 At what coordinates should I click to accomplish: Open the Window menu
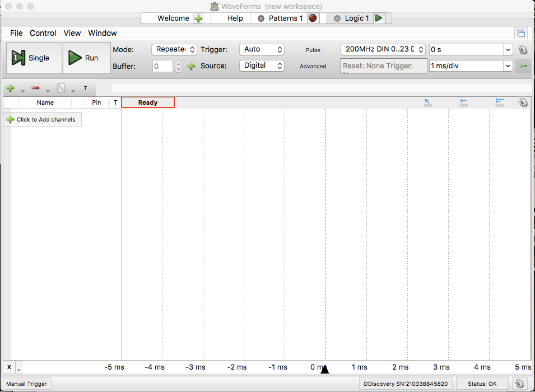(103, 33)
